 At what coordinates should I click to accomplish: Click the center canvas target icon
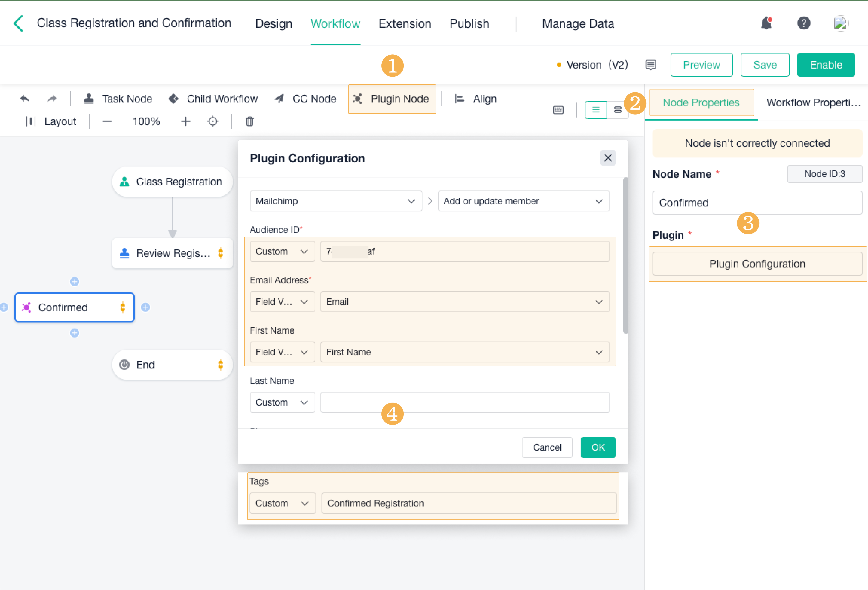(212, 121)
